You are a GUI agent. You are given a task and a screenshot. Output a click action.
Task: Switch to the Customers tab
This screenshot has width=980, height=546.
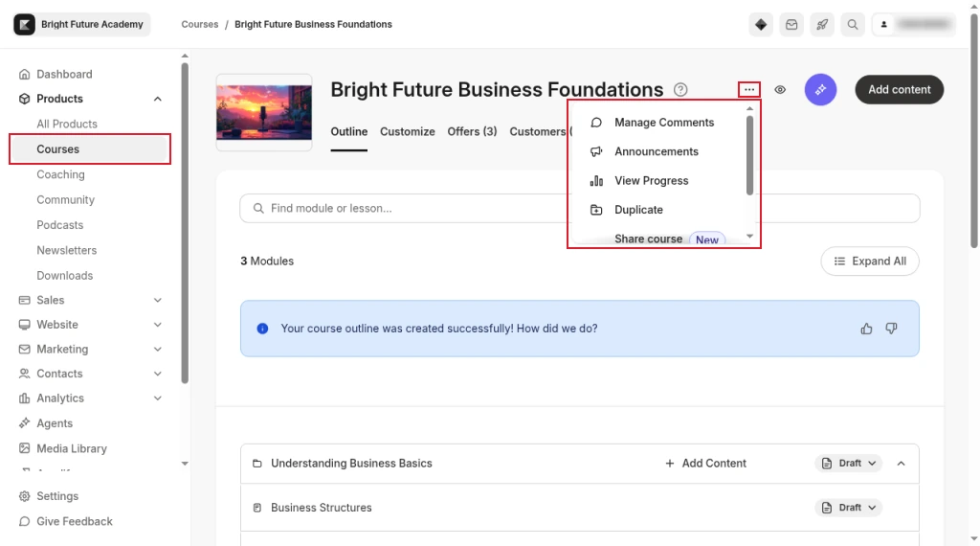[x=538, y=132]
